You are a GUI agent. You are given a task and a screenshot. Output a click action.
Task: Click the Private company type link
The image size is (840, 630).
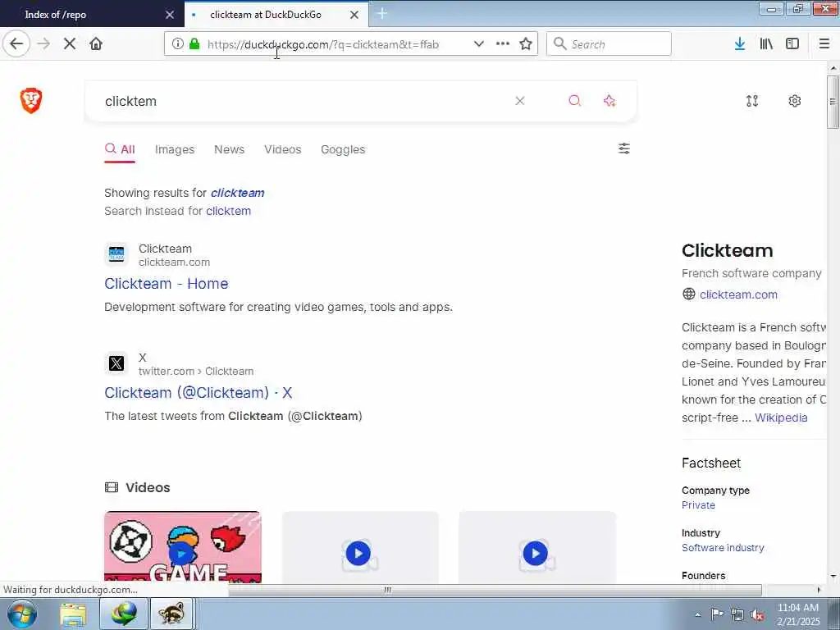point(698,505)
